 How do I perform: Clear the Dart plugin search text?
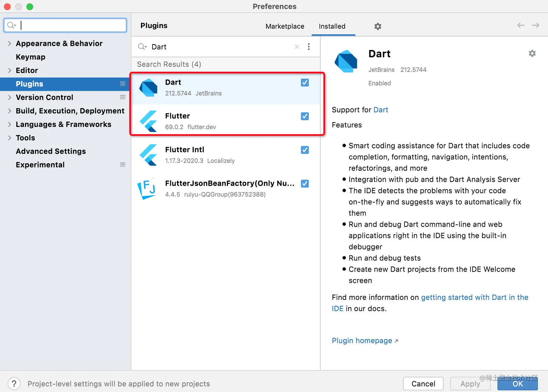click(x=297, y=47)
